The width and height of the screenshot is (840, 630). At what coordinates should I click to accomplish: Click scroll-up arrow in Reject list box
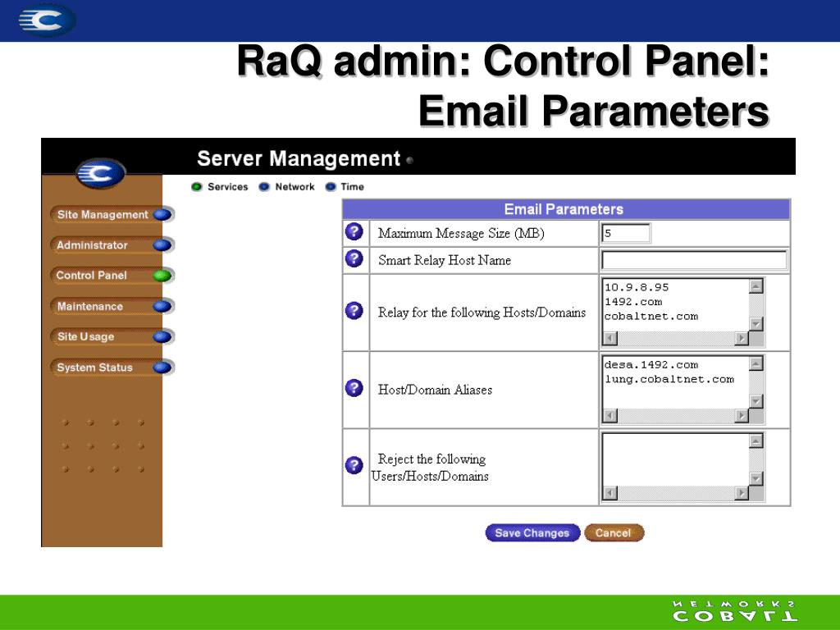(x=756, y=440)
